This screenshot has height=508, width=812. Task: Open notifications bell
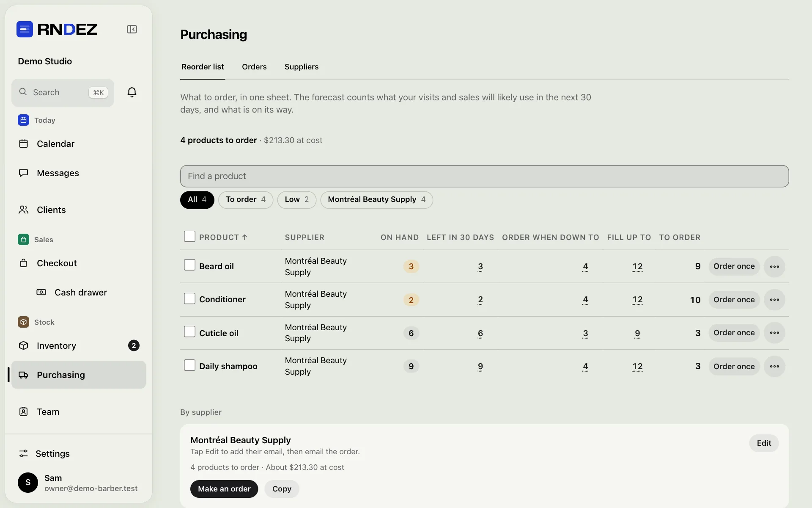[x=132, y=92]
